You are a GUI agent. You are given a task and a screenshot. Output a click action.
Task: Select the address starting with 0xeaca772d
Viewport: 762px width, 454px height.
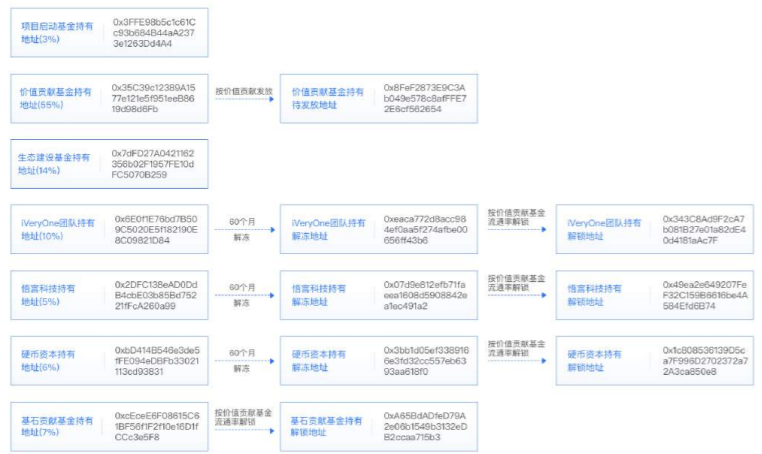[x=425, y=229]
